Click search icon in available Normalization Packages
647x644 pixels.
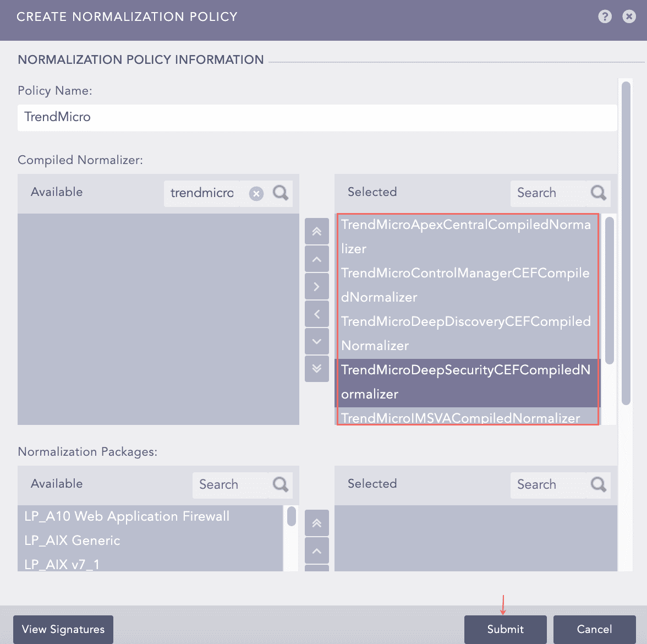click(x=281, y=485)
